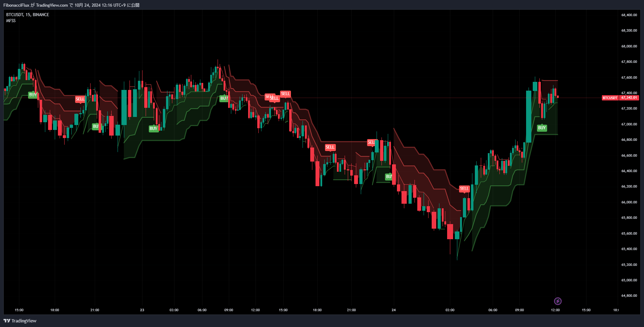Image resolution: width=644 pixels, height=327 pixels.
Task: Click the 65,600.00 price axis label
Action: 629,234
